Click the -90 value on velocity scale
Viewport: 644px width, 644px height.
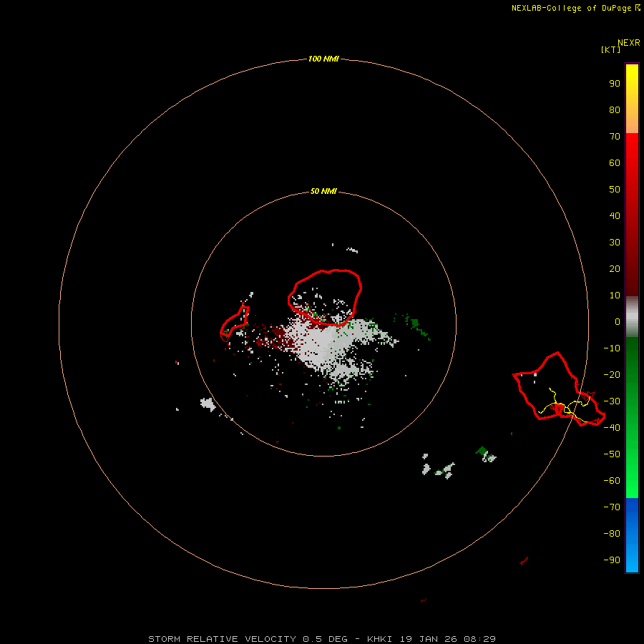[x=612, y=560]
